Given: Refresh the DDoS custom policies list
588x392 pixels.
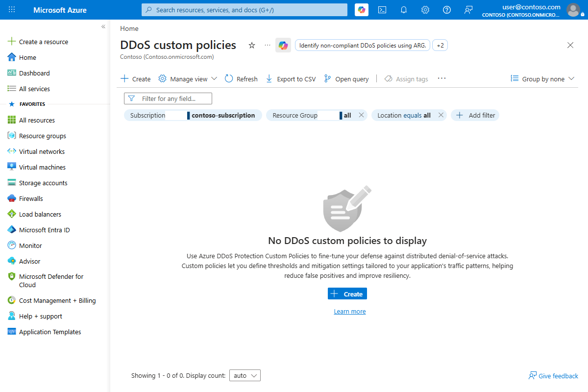Looking at the screenshot, I should click(x=241, y=79).
